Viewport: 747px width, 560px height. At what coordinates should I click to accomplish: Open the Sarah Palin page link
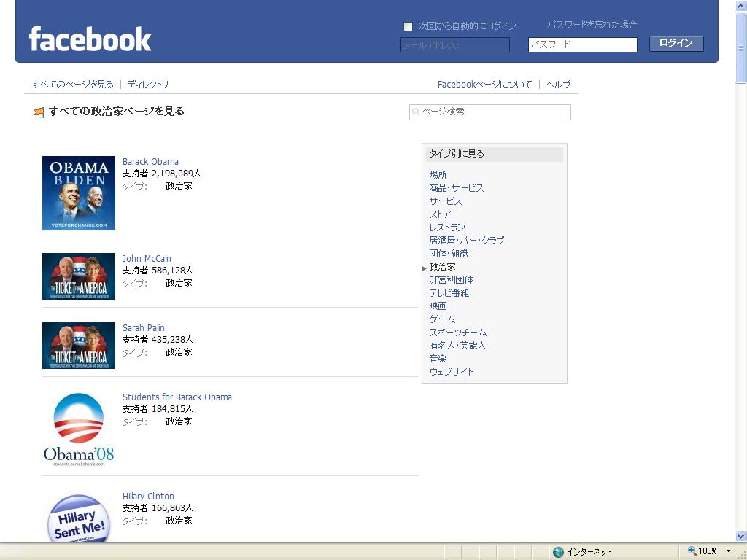pyautogui.click(x=144, y=327)
